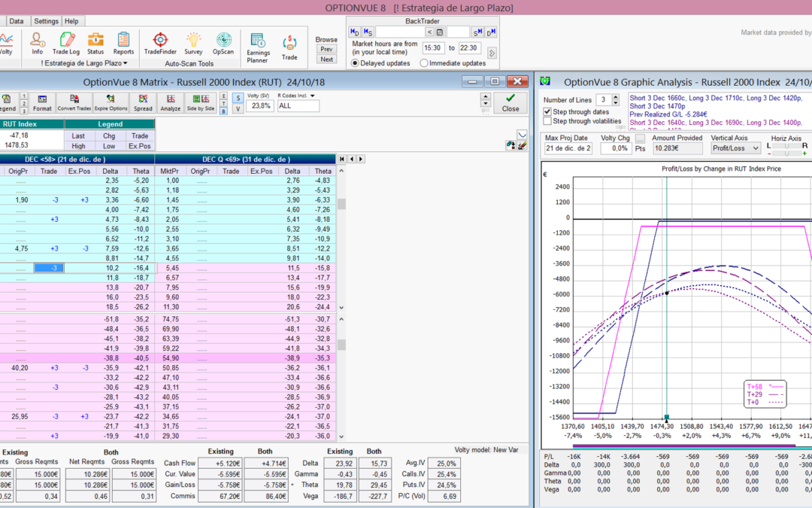This screenshot has height=508, width=812.
Task: Click Analyze in the Matrix toolbar
Action: point(171,102)
